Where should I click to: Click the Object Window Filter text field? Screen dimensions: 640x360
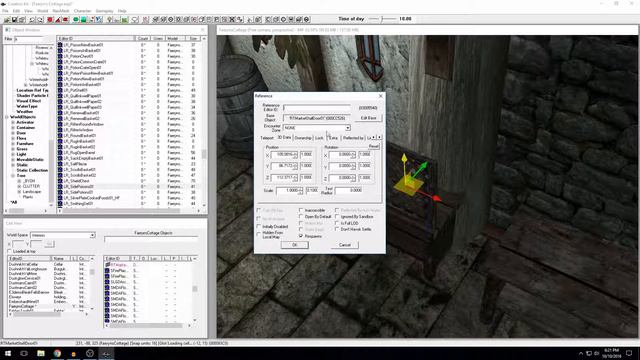coord(29,39)
